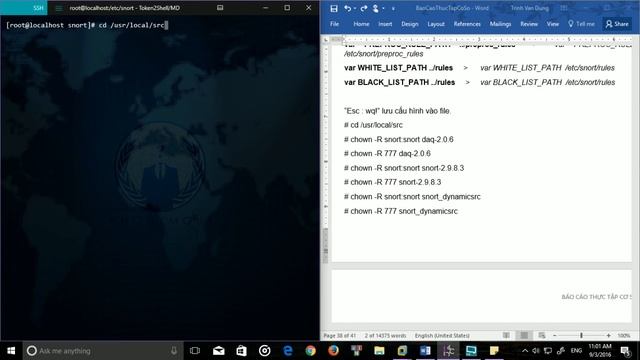Launch Firefox from taskbar
Viewport: 640px width, 360px height.
(333, 351)
